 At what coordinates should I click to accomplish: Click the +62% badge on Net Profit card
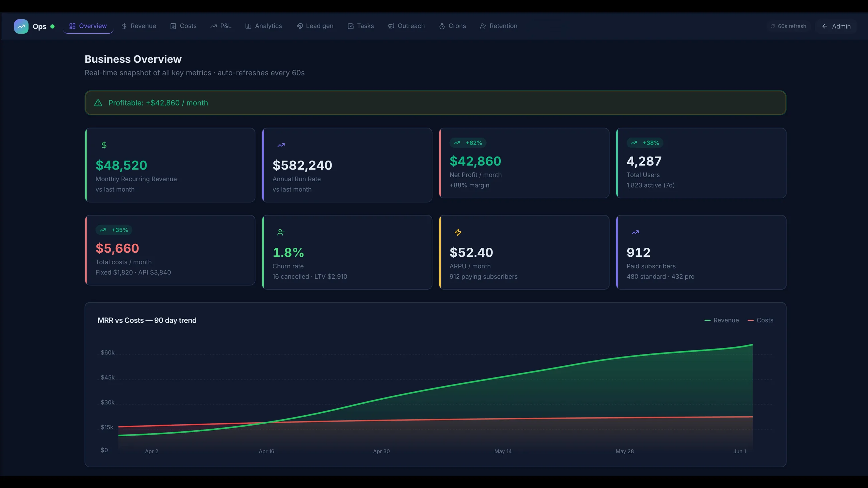point(468,143)
